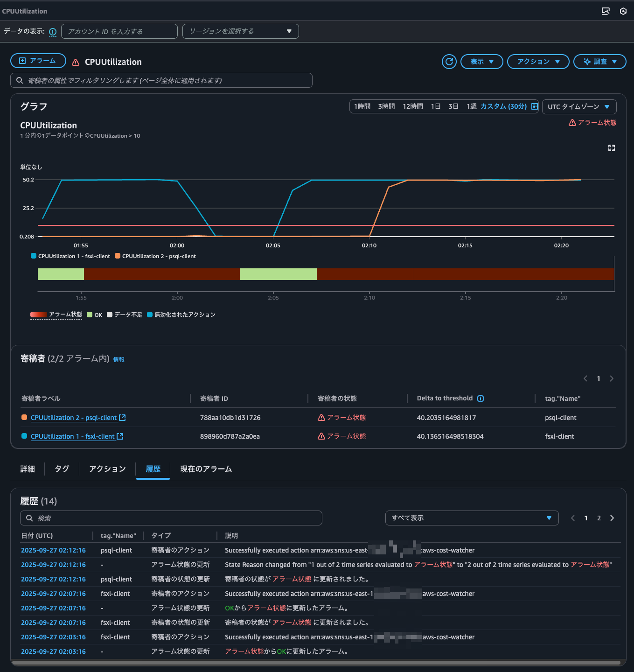Click first OK green segment in state timeline
This screenshot has width=634, height=672.
pos(61,274)
